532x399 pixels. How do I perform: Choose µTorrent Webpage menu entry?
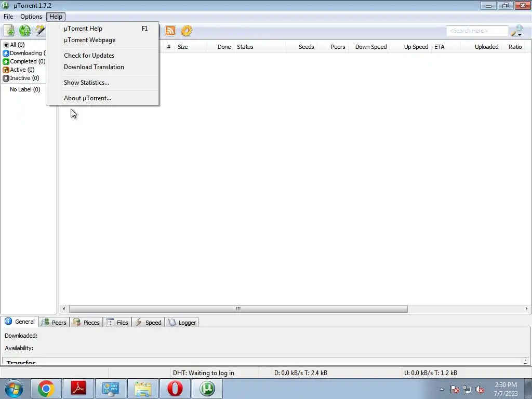tap(102, 40)
